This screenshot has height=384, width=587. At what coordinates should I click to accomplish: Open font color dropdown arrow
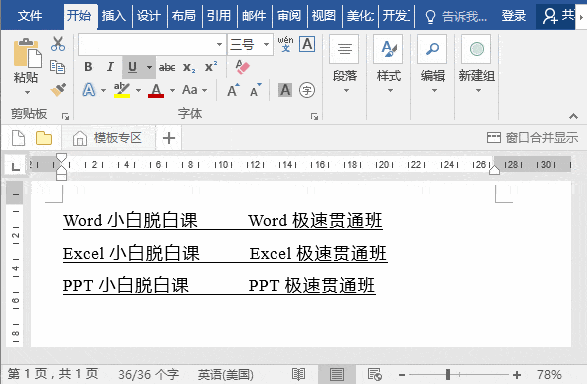point(172,91)
